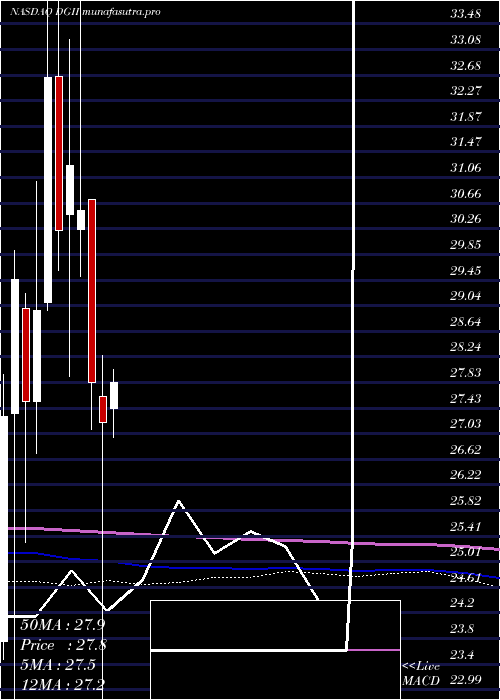500x700 pixels.
Task: Click the long red candle dropping to 27.83
Action: [x=92, y=291]
